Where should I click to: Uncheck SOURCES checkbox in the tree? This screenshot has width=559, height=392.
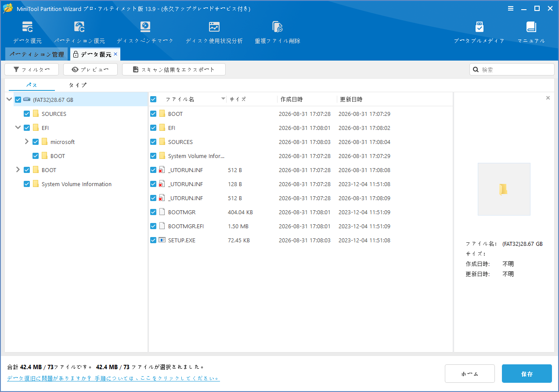click(x=27, y=114)
